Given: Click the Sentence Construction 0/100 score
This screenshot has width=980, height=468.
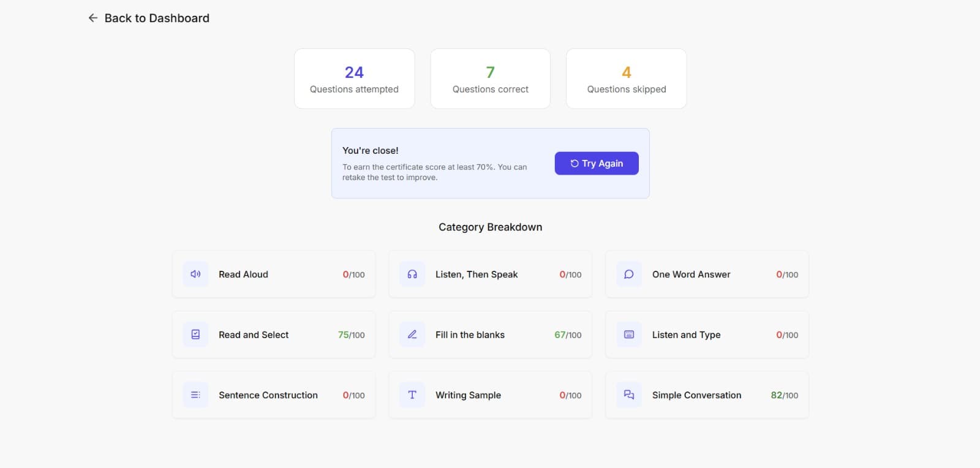Looking at the screenshot, I should 353,395.
